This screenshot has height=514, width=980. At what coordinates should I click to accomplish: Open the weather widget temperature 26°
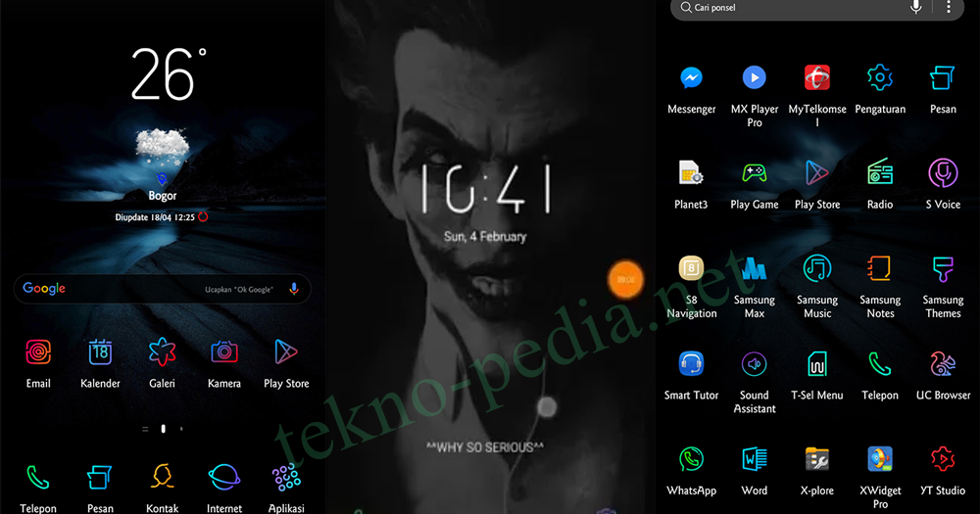coord(169,73)
